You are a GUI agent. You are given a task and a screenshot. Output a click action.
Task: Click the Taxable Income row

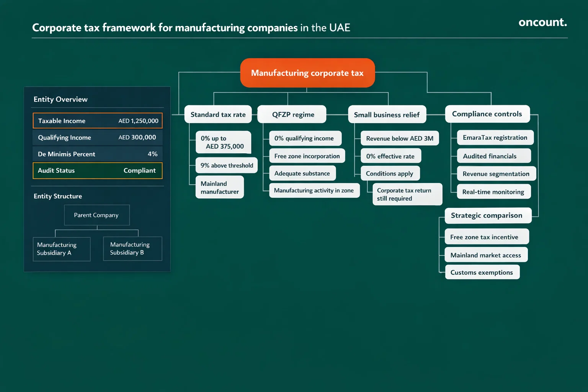point(98,121)
